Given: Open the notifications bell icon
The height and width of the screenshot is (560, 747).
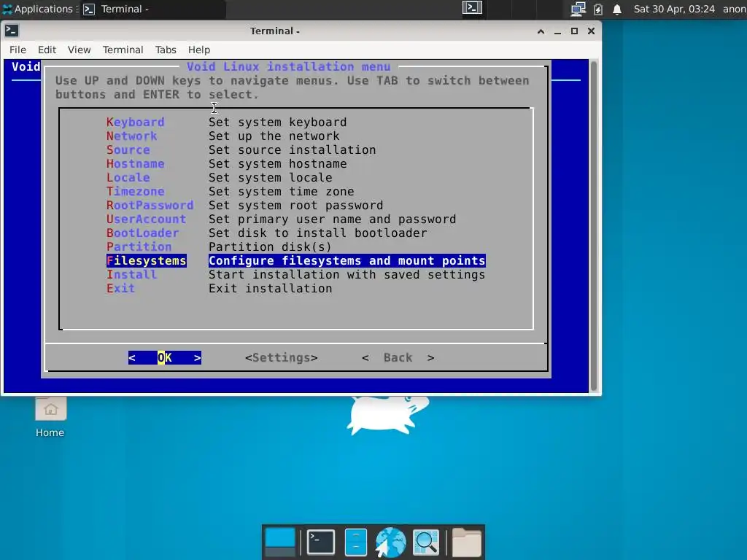Looking at the screenshot, I should [617, 9].
